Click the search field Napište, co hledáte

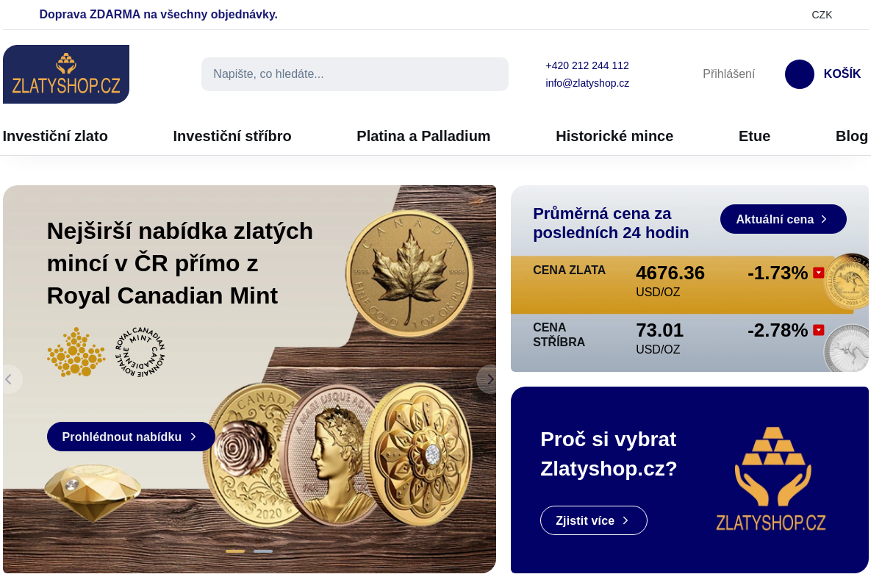point(354,73)
